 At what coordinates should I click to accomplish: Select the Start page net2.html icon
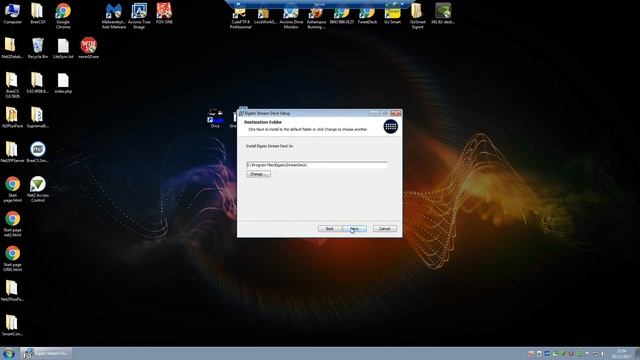[x=12, y=224]
